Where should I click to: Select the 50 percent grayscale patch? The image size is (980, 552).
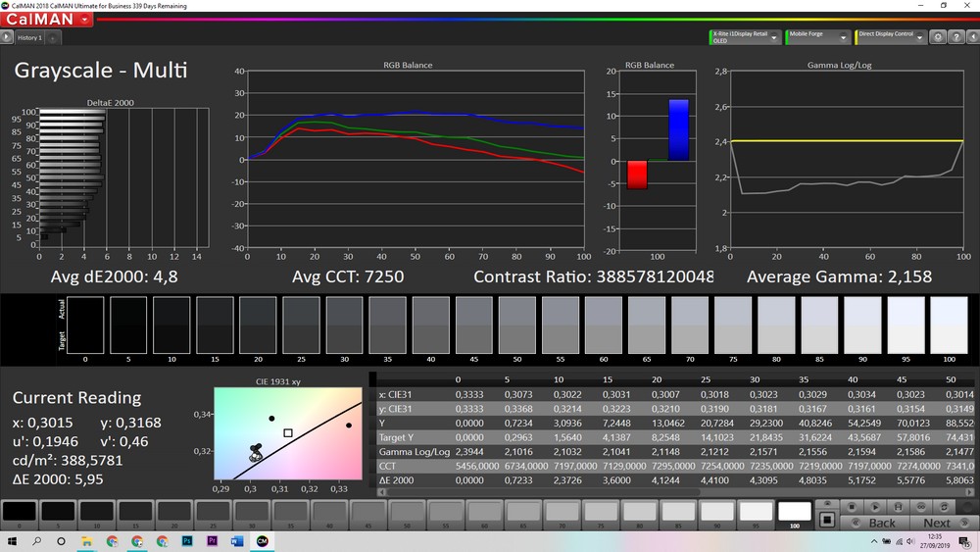pos(407,515)
